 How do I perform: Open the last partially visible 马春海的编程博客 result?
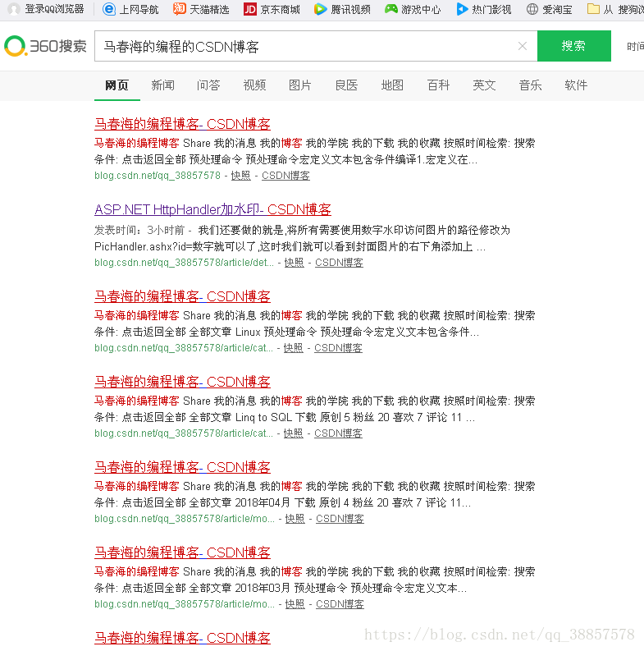coord(183,638)
